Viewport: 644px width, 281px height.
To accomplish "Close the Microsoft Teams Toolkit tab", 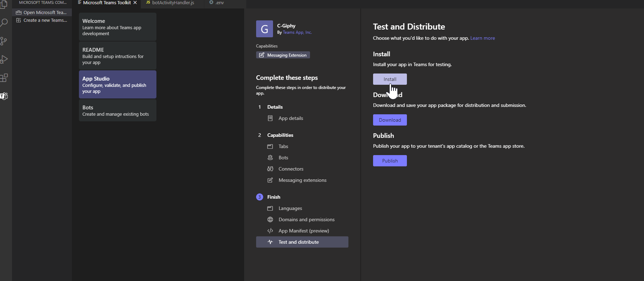I will (135, 2).
